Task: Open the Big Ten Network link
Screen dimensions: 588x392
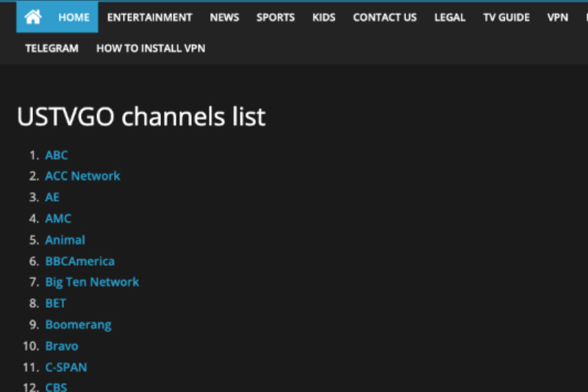Action: click(92, 282)
